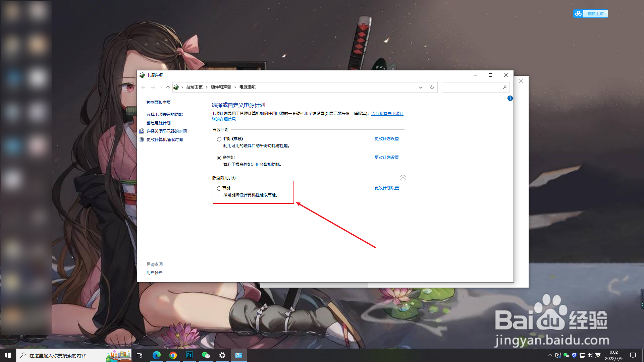Open 创建电源计划 in the sidebar
The height and width of the screenshot is (362, 644).
coord(158,123)
